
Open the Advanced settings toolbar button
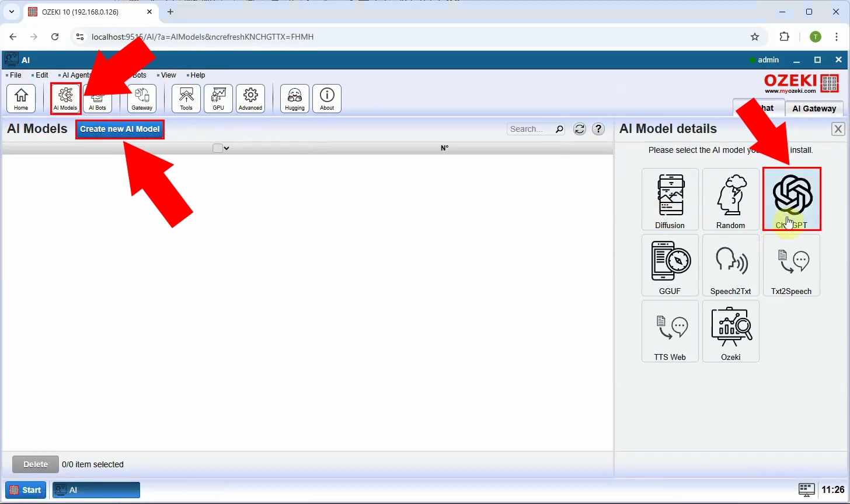250,99
